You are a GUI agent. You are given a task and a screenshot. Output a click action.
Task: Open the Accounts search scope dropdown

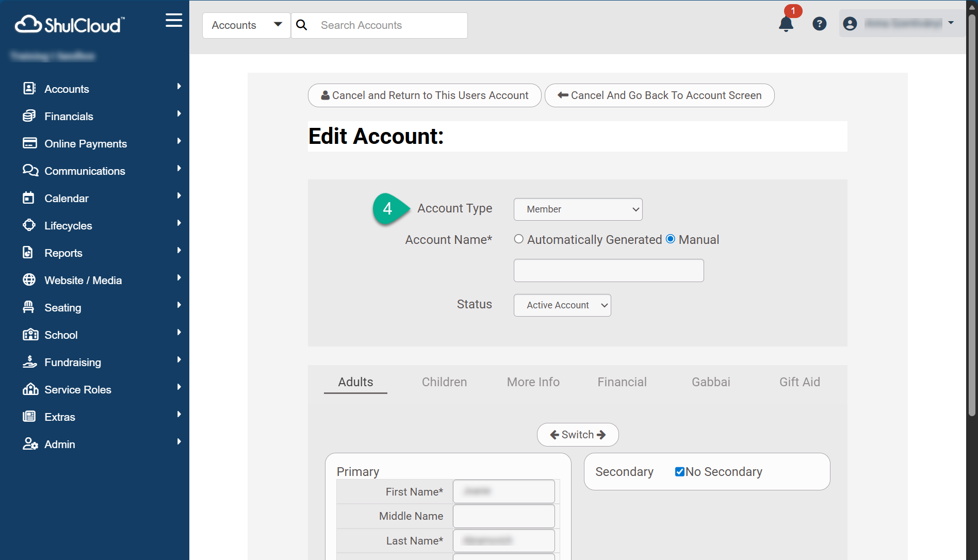click(x=247, y=25)
